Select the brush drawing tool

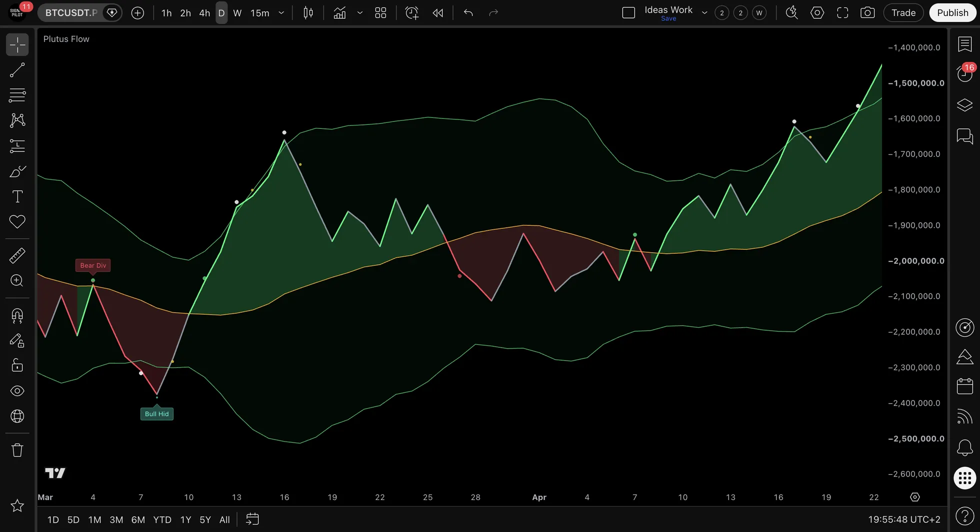pos(17,171)
